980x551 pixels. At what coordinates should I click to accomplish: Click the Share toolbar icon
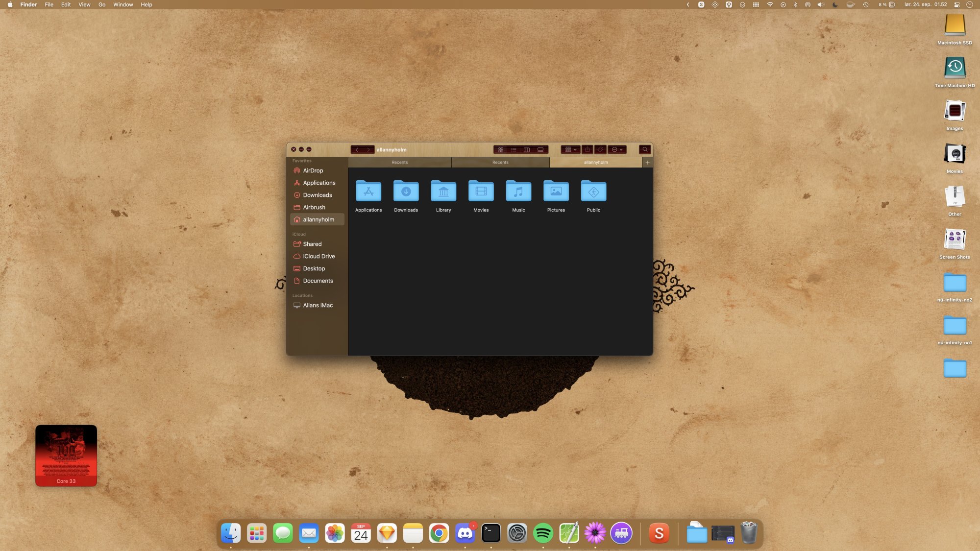(x=588, y=150)
